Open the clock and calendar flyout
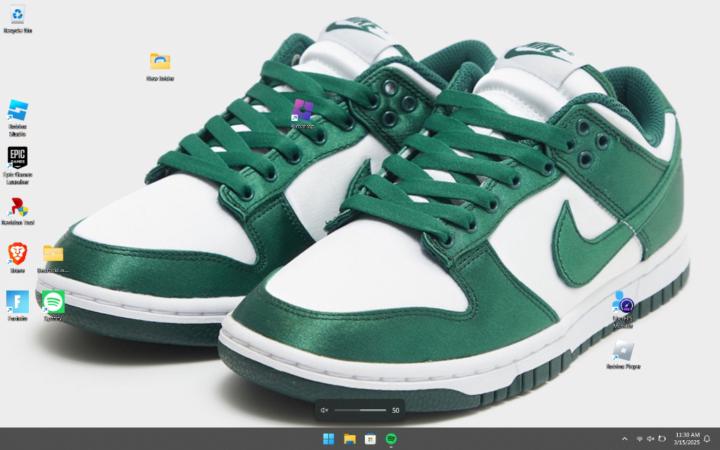 pos(687,439)
